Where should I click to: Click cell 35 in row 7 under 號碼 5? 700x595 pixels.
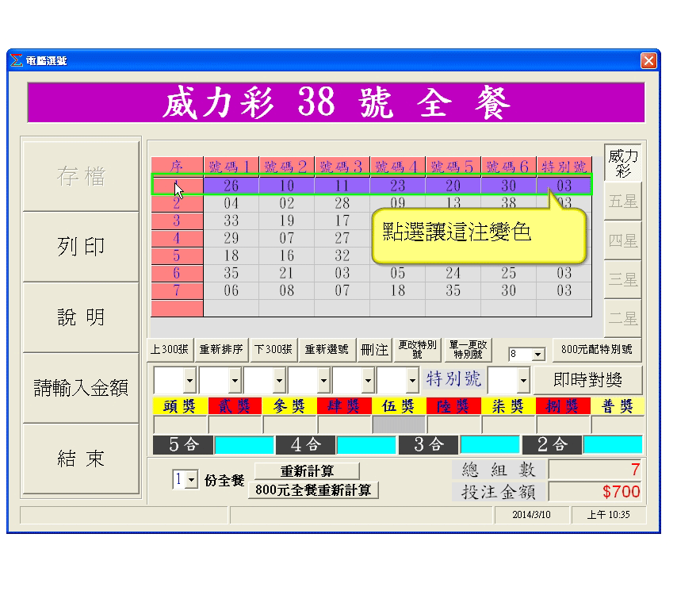(x=453, y=291)
